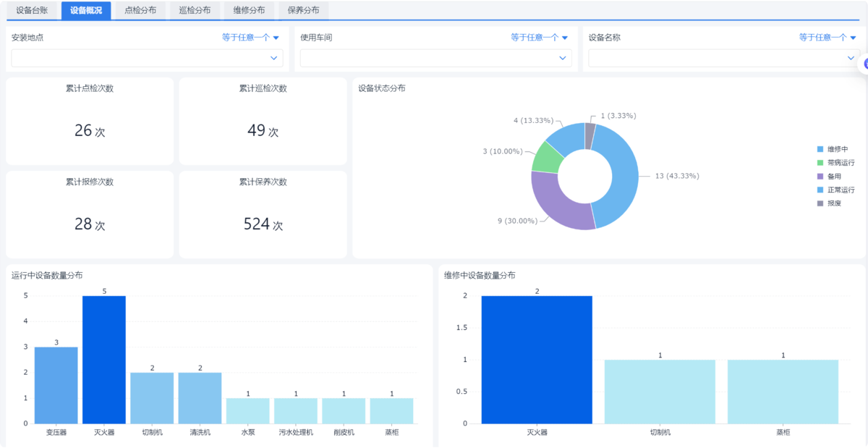Toggle 备用 legend entry visibility
The image size is (868, 448).
pos(829,176)
